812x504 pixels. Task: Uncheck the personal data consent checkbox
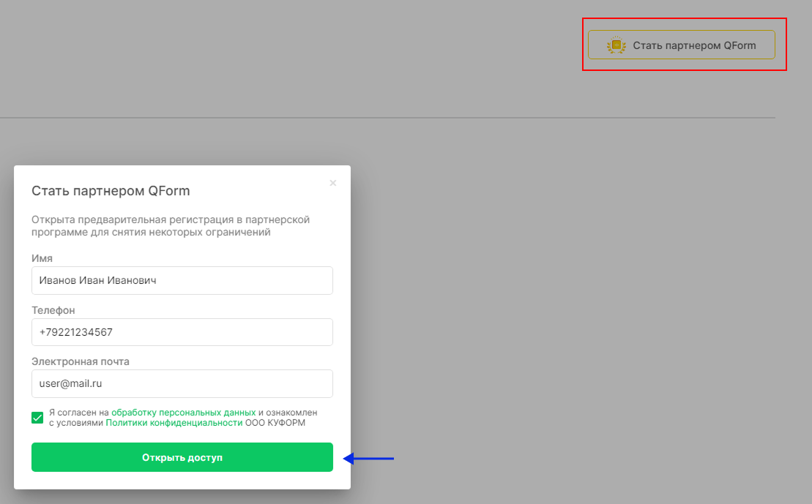pos(37,418)
